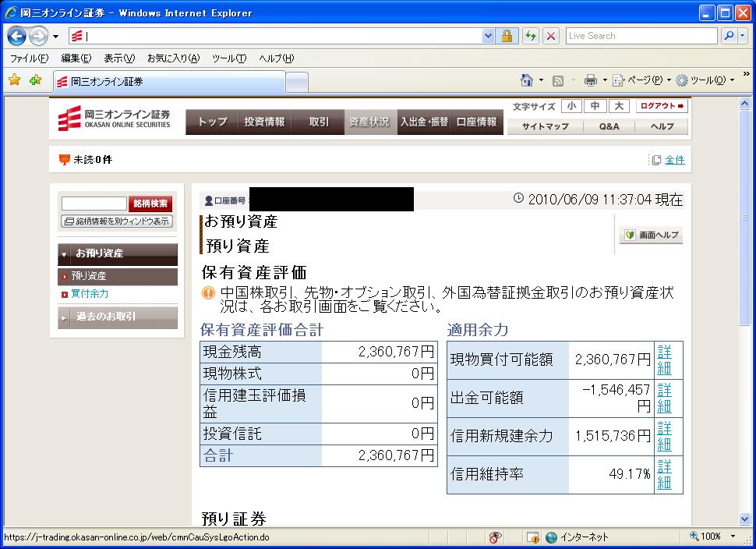Set font size to 小

tap(571, 106)
